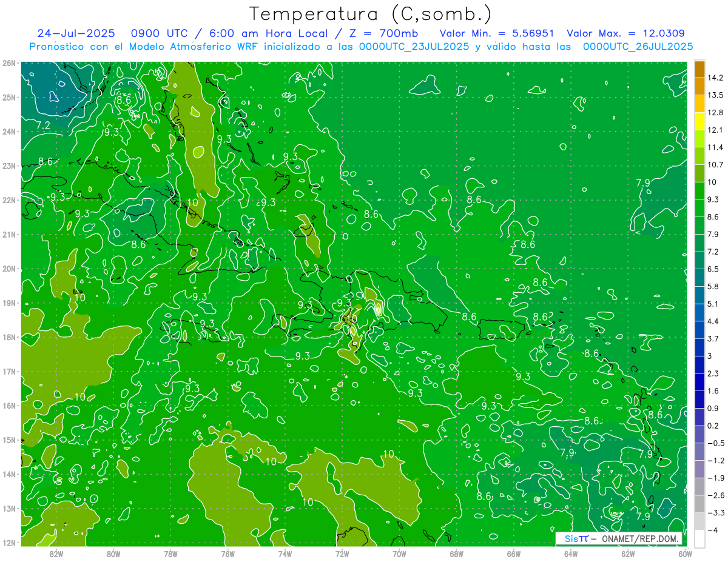728x562 pixels.
Task: Click the white segment below -4 on color bar
Action: click(699, 538)
